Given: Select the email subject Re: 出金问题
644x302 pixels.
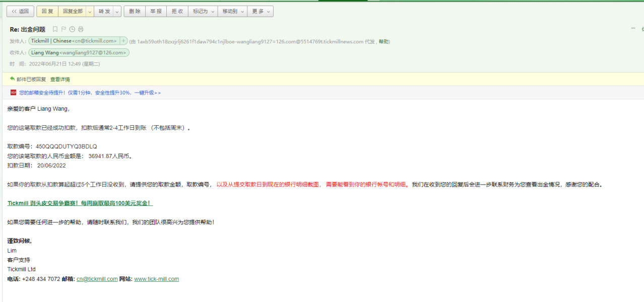Looking at the screenshot, I should click(x=28, y=29).
